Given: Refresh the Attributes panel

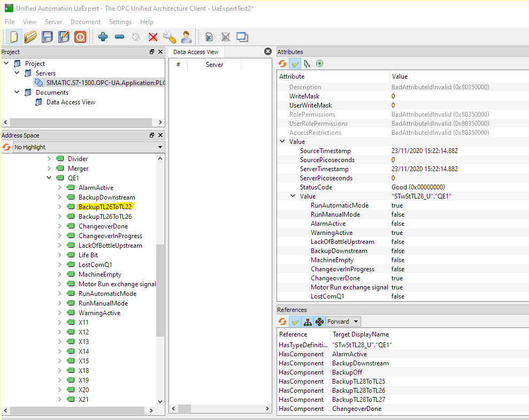Looking at the screenshot, I should click(282, 64).
